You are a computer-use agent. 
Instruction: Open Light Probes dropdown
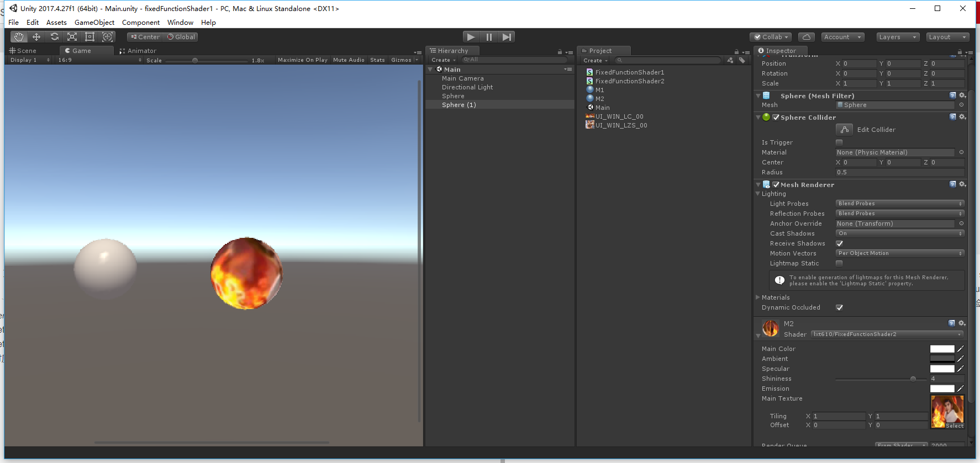[900, 204]
